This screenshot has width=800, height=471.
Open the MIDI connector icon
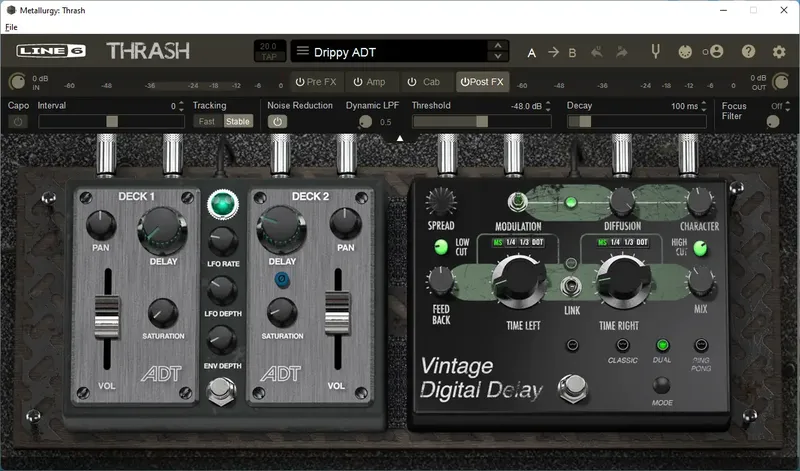point(685,52)
